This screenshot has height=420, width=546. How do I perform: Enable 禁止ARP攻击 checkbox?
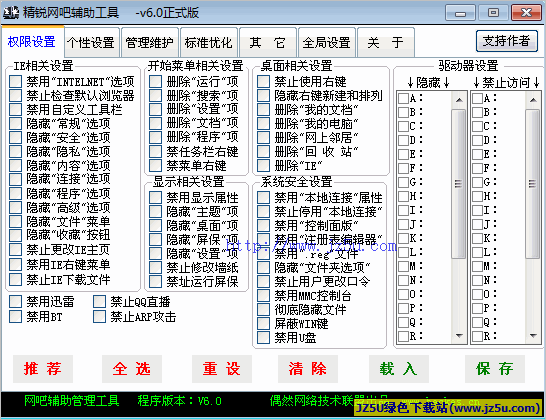click(99, 317)
